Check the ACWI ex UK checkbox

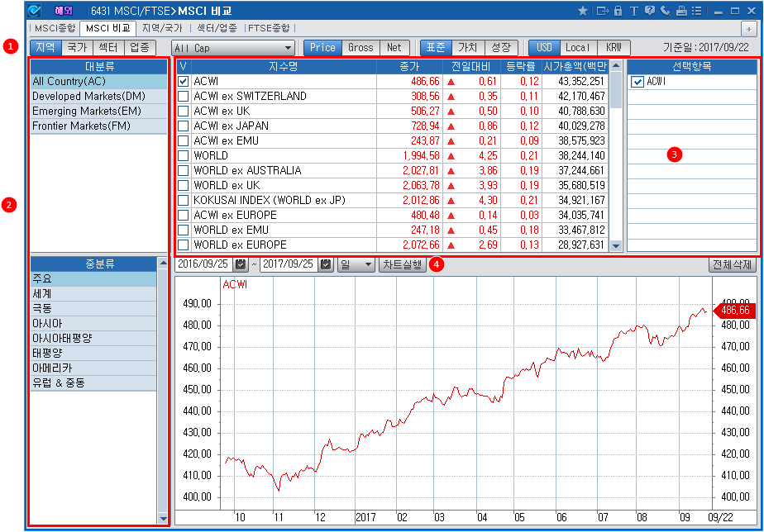184,111
